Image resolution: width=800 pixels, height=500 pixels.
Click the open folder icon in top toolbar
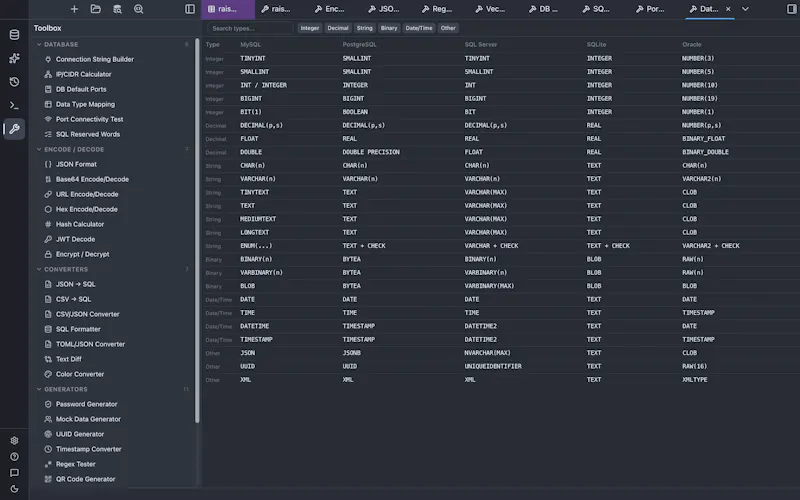95,9
